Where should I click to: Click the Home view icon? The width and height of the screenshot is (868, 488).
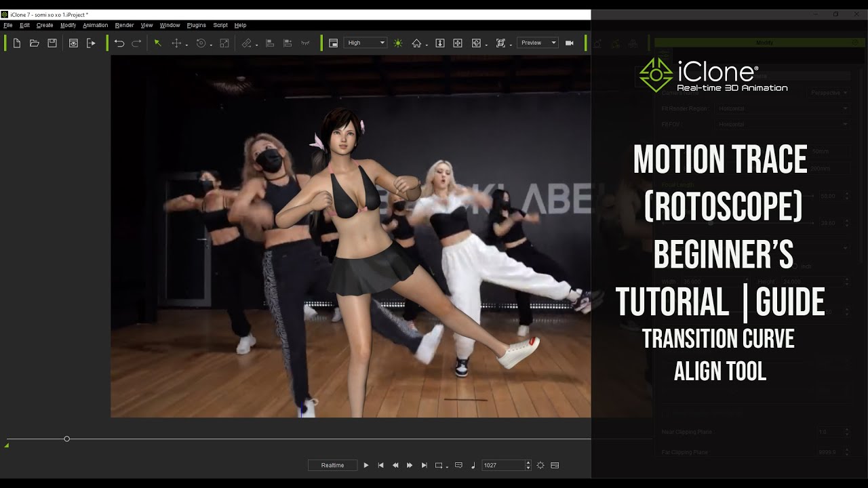click(416, 43)
